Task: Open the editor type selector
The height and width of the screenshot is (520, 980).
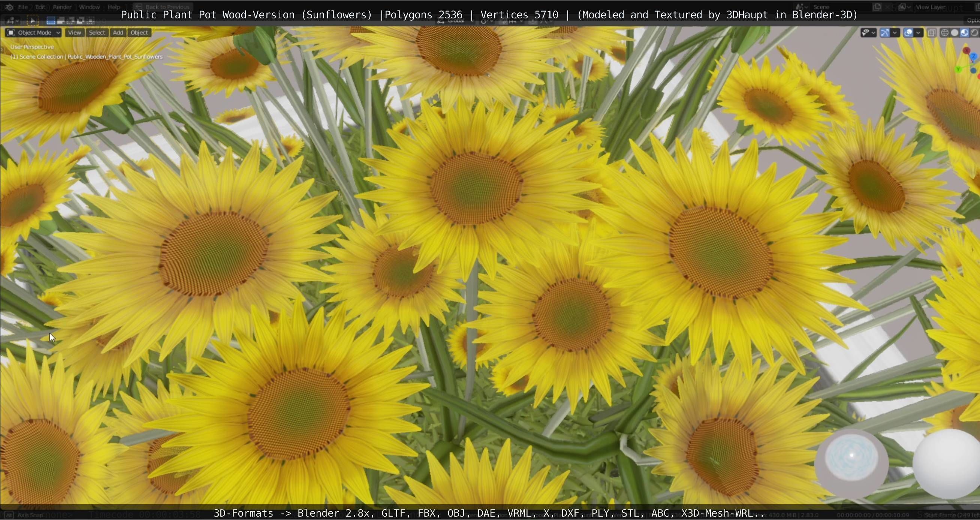Action: (x=12, y=21)
